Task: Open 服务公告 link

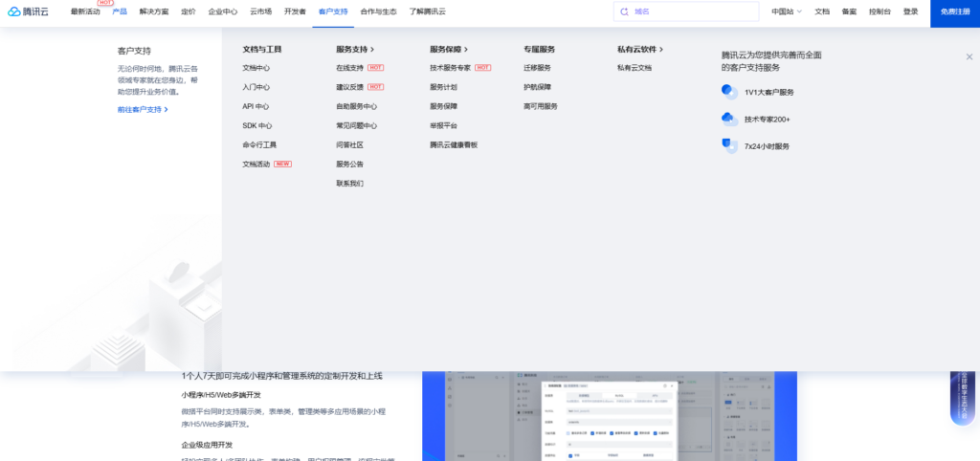Action: pos(350,165)
